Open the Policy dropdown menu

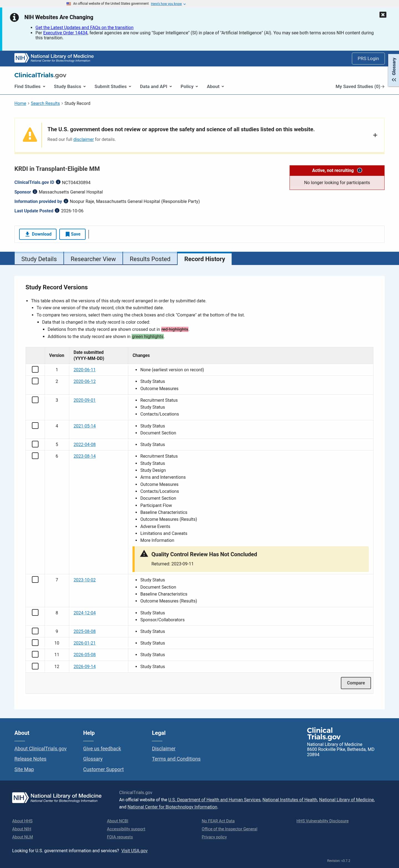[x=189, y=86]
